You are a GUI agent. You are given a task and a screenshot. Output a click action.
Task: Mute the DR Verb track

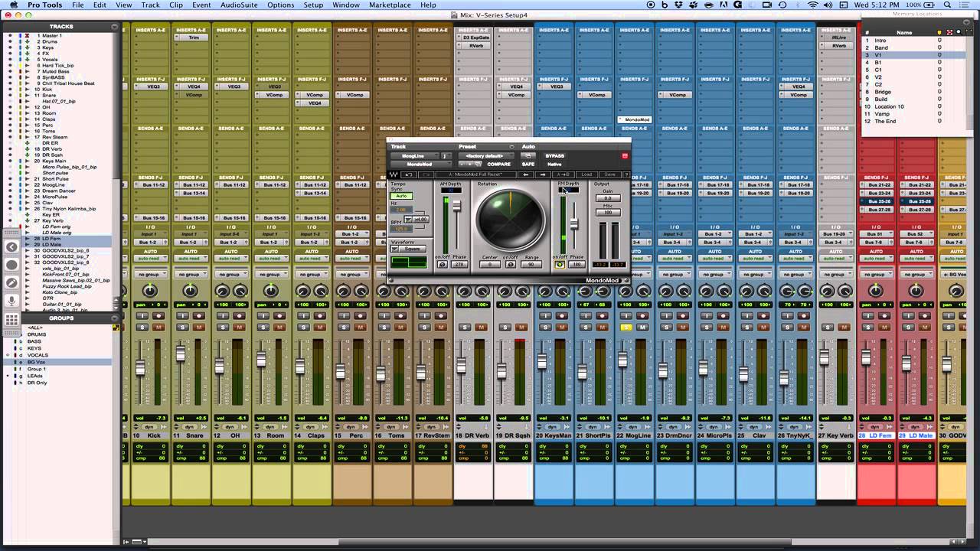pyautogui.click(x=481, y=328)
